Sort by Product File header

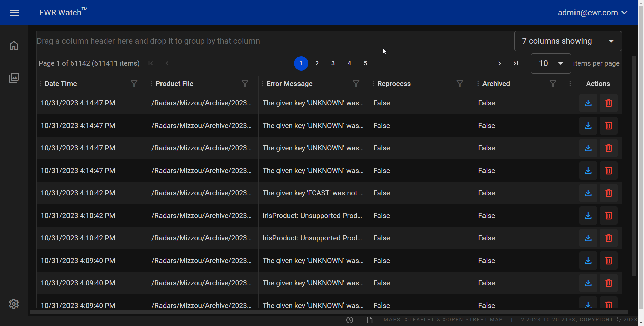[175, 84]
